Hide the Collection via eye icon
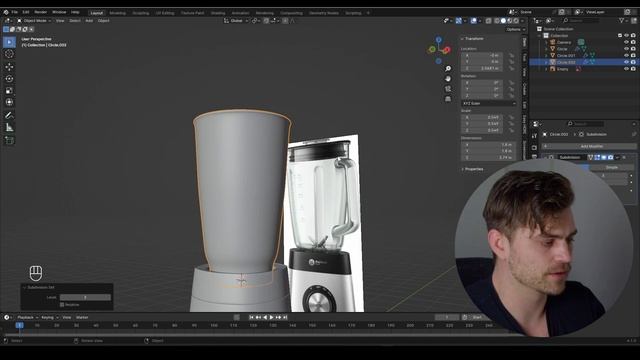640x360 pixels. tap(627, 36)
